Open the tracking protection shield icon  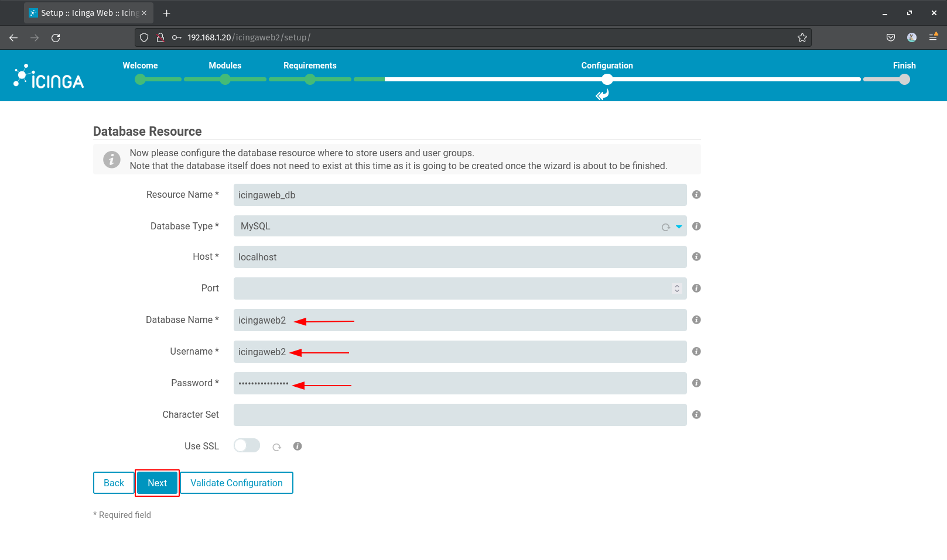click(144, 37)
